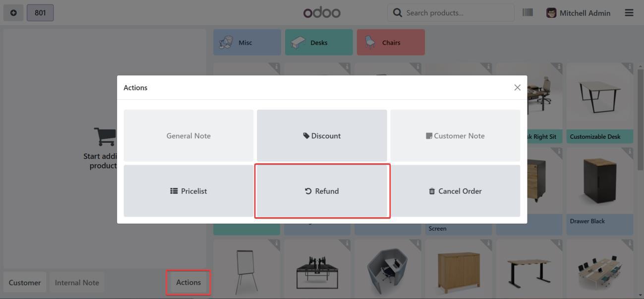Open the barcode scanner icon
This screenshot has height=299, width=644.
coord(527,13)
